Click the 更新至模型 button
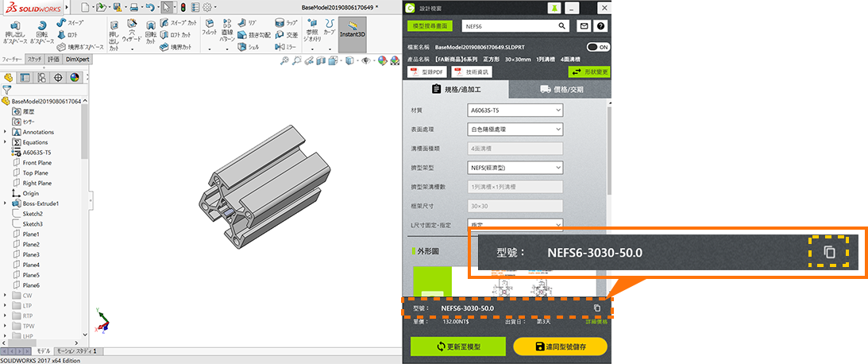 (458, 347)
